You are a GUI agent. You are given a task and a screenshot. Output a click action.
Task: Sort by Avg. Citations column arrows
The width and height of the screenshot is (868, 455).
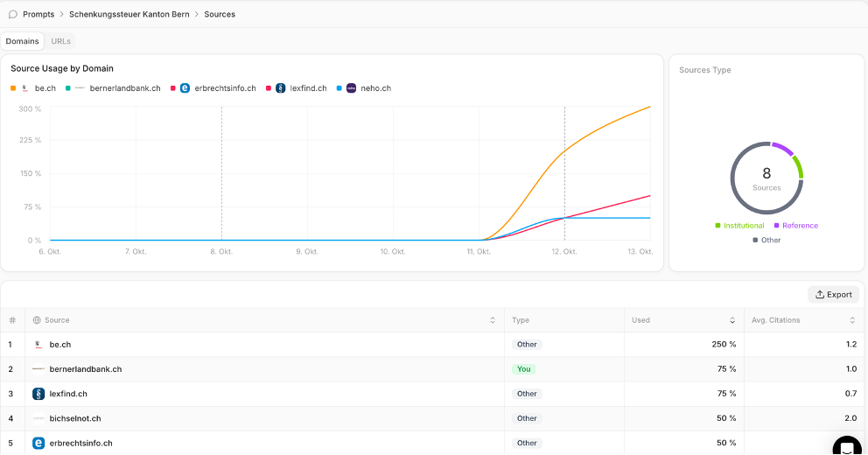point(853,320)
